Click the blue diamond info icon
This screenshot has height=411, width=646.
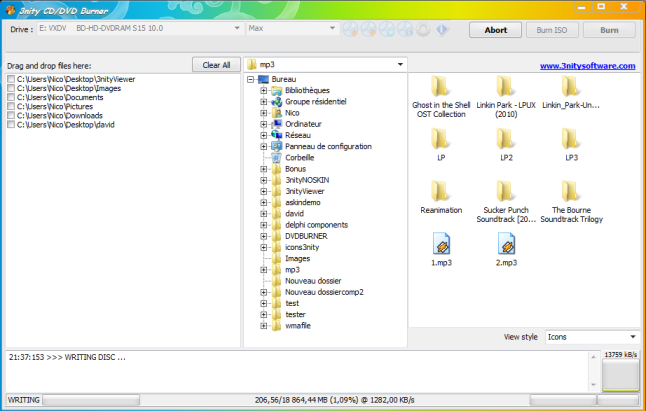[x=442, y=29]
